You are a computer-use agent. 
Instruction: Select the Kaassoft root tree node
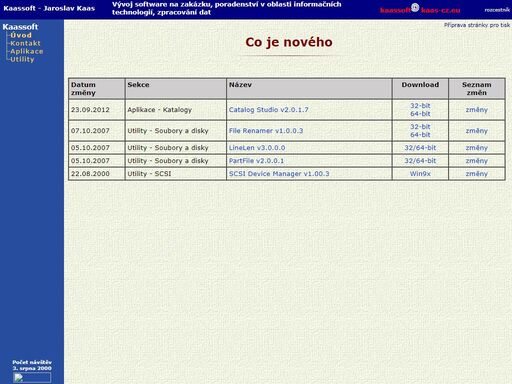pos(20,27)
